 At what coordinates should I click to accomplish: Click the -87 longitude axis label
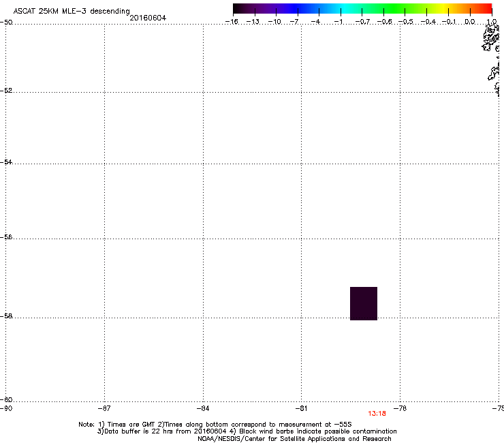click(x=104, y=408)
